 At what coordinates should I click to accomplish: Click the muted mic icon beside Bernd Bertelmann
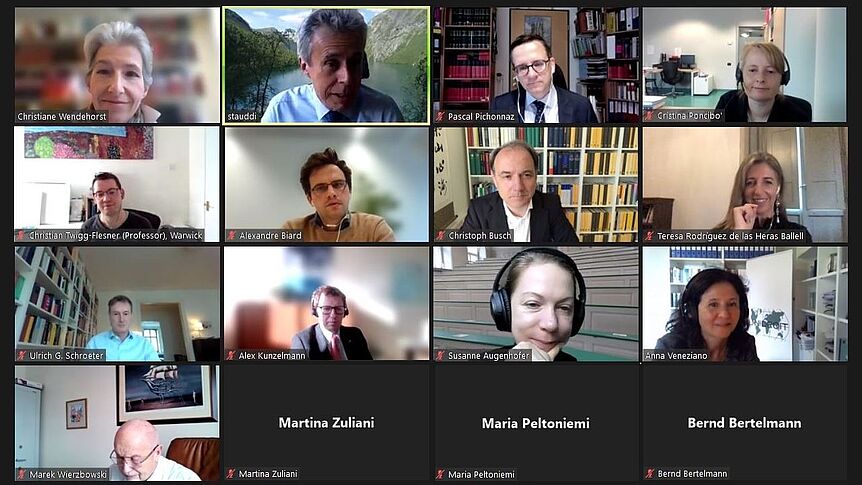point(650,473)
